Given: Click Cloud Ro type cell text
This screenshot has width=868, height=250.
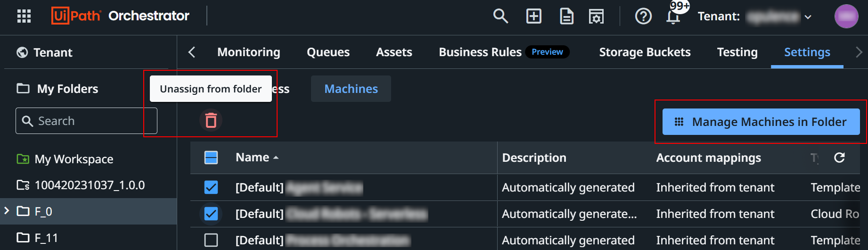Looking at the screenshot, I should coord(835,214).
